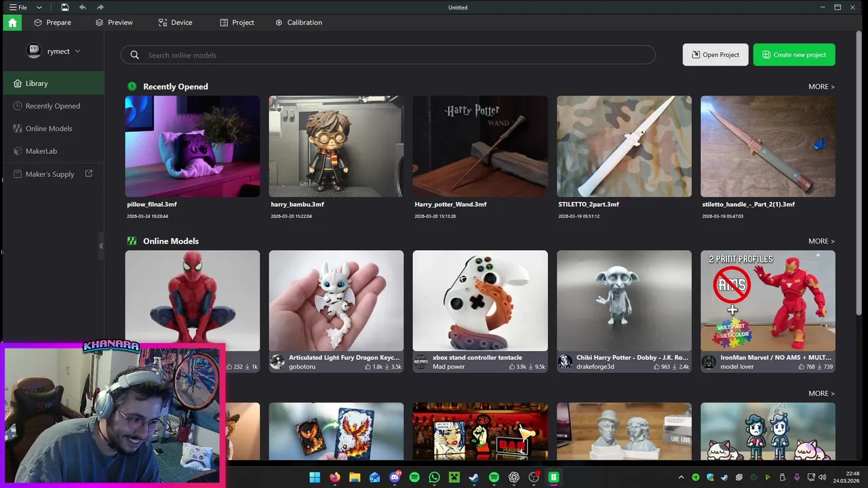Click the Save project disk icon
The image size is (868, 488).
[64, 7]
